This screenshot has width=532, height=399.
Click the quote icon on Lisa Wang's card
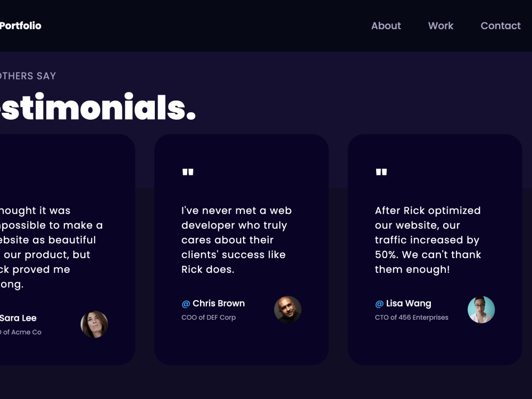click(x=380, y=171)
